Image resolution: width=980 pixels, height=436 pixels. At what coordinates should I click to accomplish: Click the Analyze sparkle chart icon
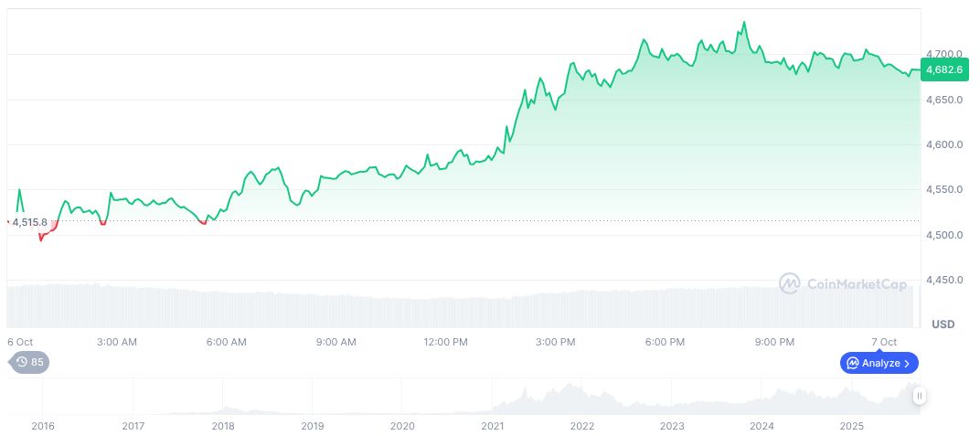(852, 363)
